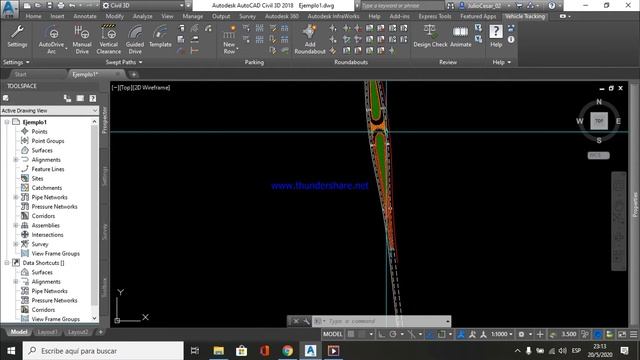640x360 pixels.
Task: Switch to the Layout1 tab
Action: click(47, 332)
